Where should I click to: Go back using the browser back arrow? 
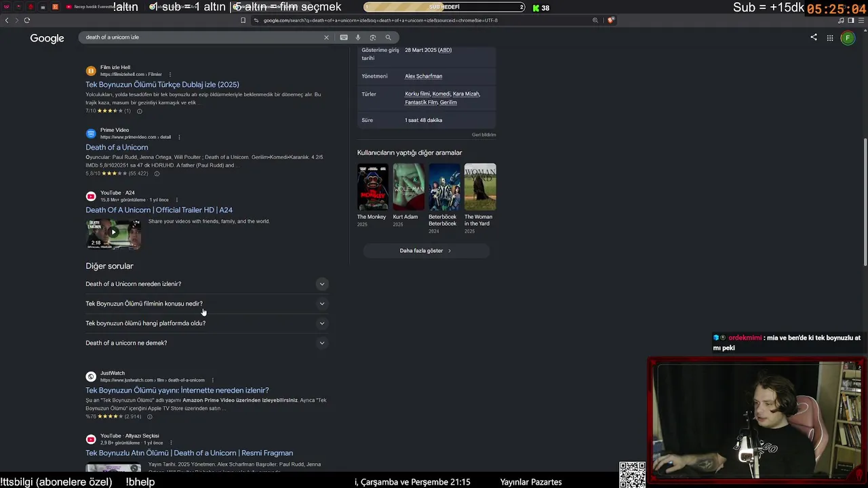click(7, 20)
